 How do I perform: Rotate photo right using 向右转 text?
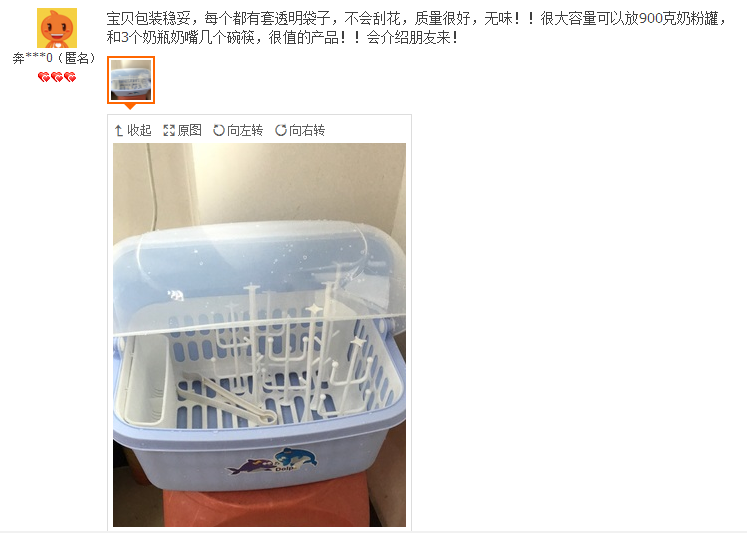tap(307, 131)
